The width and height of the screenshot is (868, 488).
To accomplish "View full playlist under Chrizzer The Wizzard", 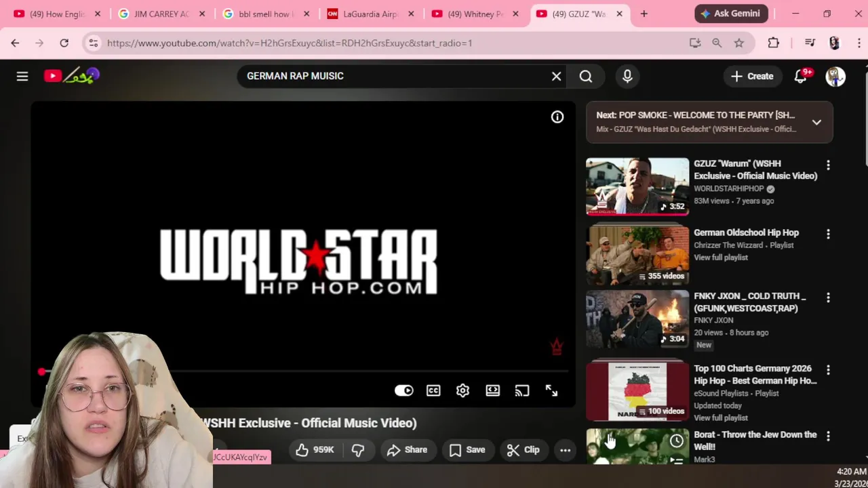I will click(721, 258).
